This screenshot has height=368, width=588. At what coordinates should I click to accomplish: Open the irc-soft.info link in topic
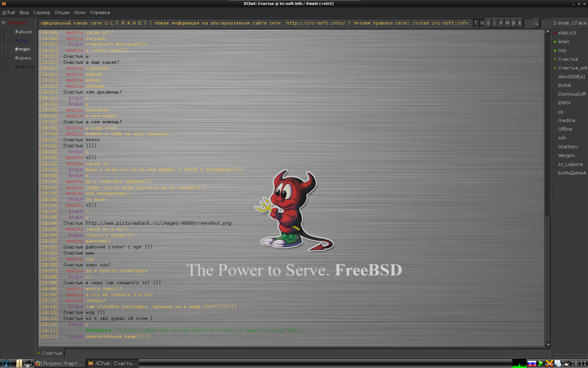(x=316, y=23)
